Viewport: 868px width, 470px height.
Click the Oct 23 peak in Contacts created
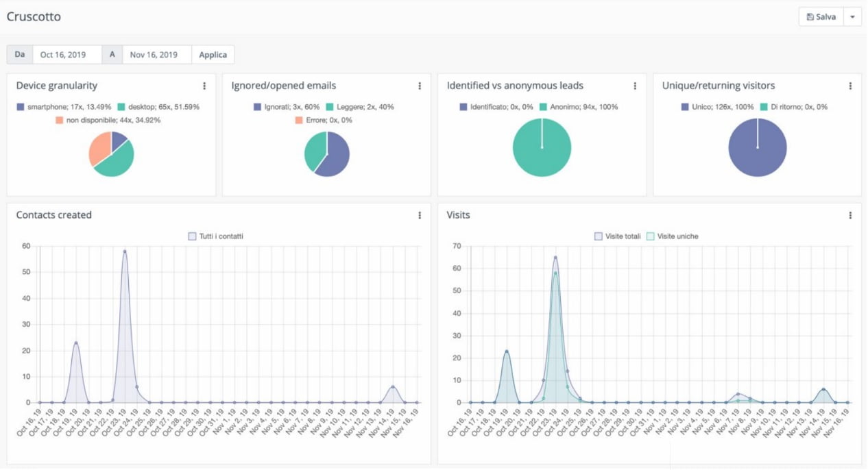(125, 251)
